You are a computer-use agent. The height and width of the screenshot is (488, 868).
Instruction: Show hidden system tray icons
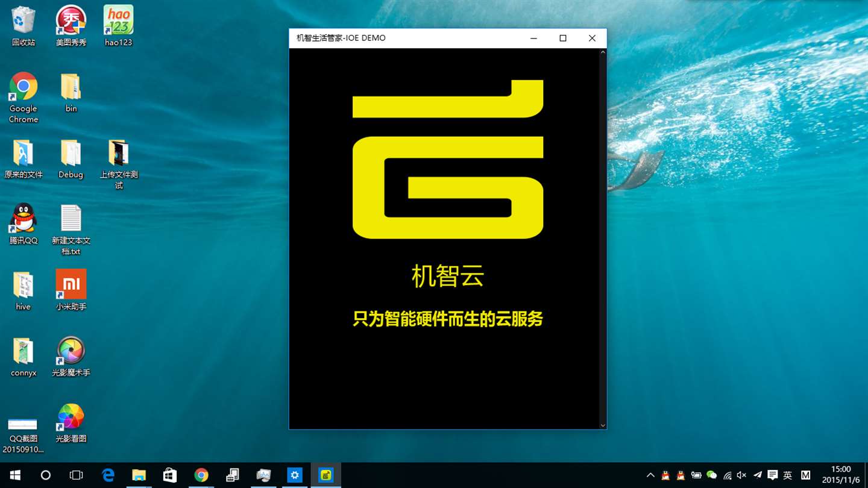pyautogui.click(x=650, y=475)
